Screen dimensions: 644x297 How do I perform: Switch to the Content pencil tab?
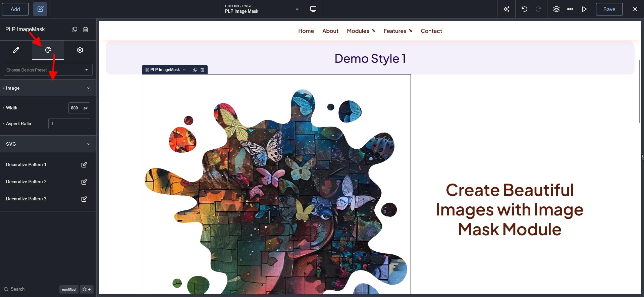[16, 50]
